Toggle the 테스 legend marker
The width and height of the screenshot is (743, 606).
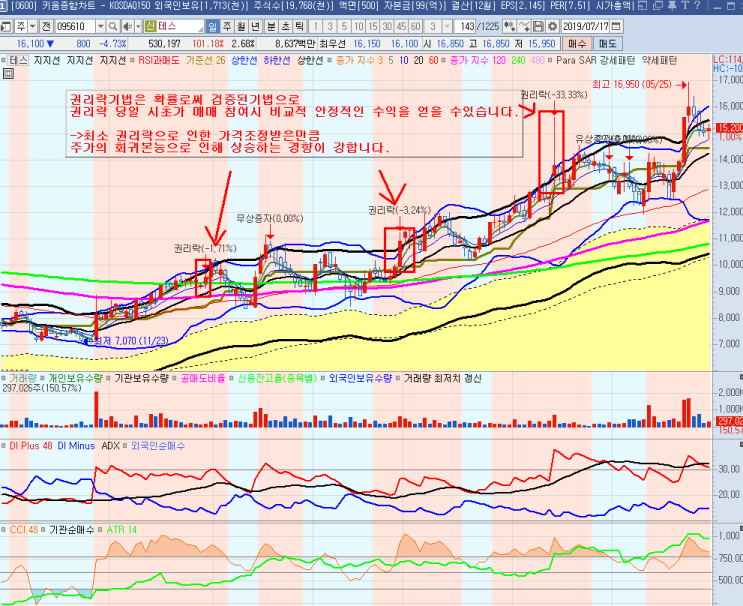point(3,61)
